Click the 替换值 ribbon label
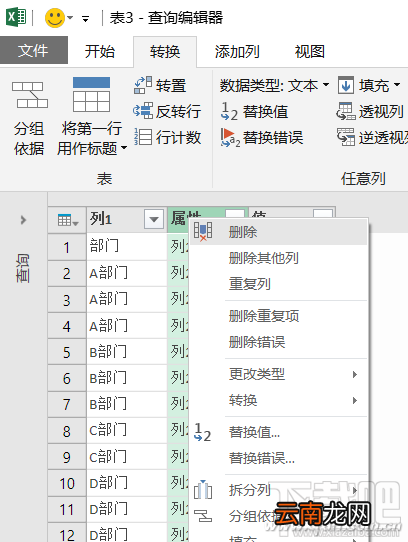This screenshot has width=408, height=542. pyautogui.click(x=266, y=111)
